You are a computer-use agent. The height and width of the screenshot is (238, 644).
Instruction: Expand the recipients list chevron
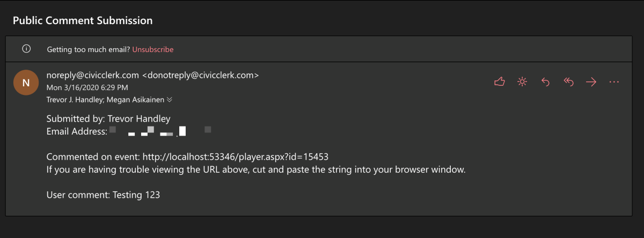click(x=170, y=99)
